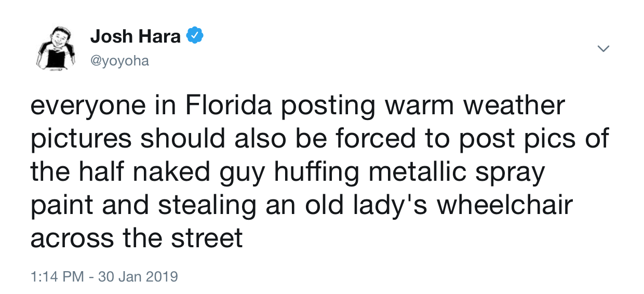Image resolution: width=644 pixels, height=294 pixels.
Task: Click the word "huffing" in the tweet
Action: (x=323, y=172)
